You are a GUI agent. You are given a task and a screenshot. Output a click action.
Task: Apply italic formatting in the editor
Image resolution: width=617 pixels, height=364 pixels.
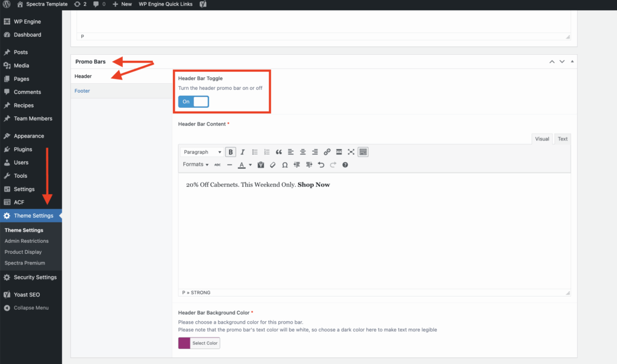pos(242,152)
